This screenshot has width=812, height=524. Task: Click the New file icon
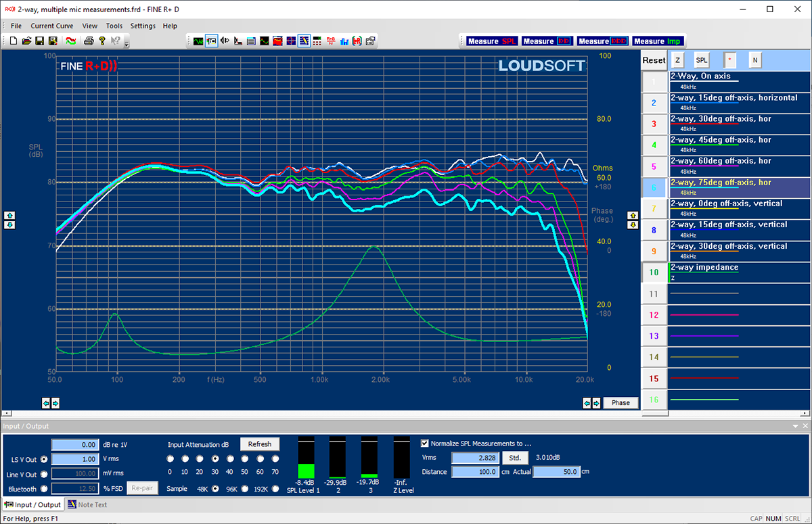click(14, 41)
